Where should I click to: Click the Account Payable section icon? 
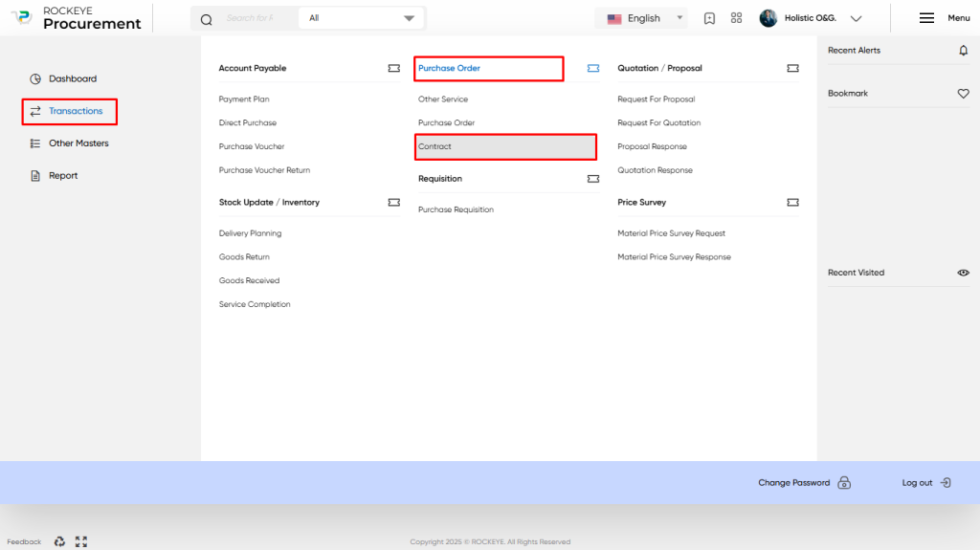pyautogui.click(x=393, y=68)
